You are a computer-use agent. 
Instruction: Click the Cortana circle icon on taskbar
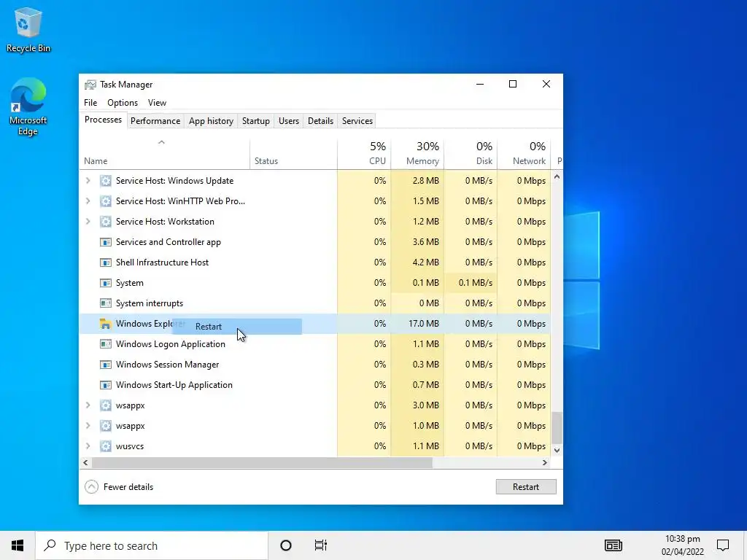(x=286, y=545)
